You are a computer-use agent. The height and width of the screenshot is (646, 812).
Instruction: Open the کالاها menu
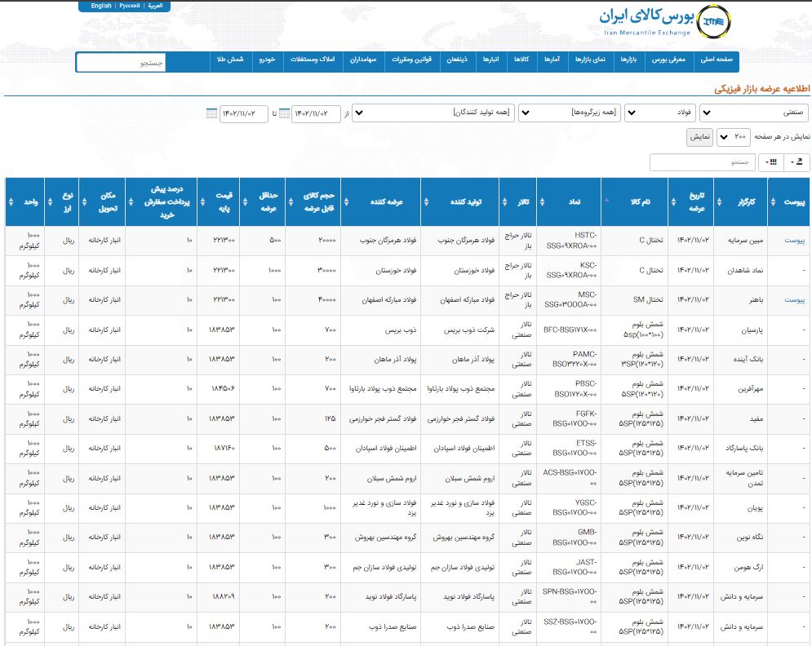pos(521,60)
